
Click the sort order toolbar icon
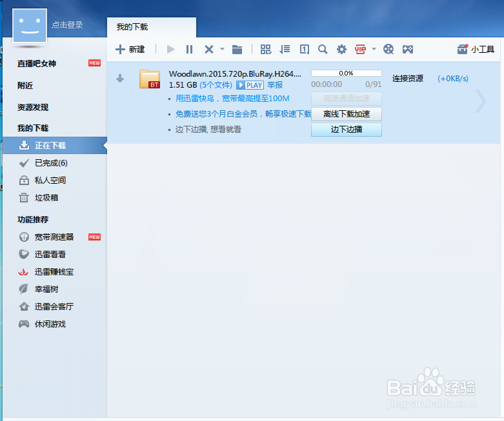point(285,50)
